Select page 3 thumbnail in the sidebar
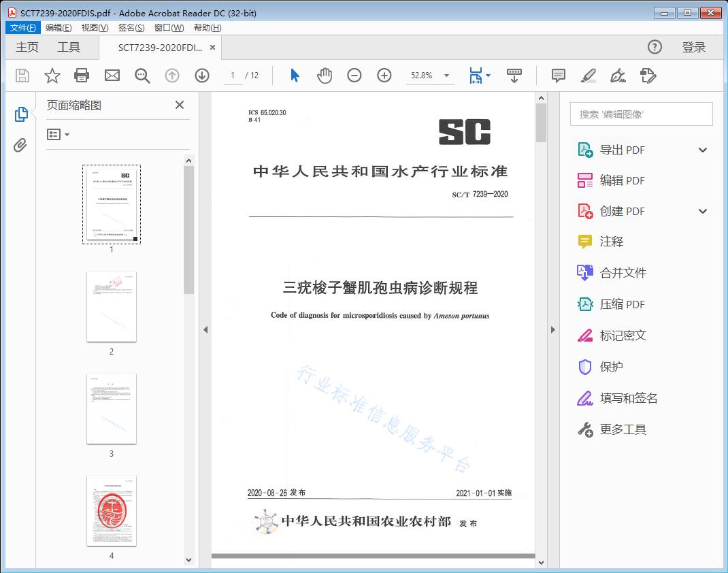Viewport: 728px width, 573px height. [111, 408]
